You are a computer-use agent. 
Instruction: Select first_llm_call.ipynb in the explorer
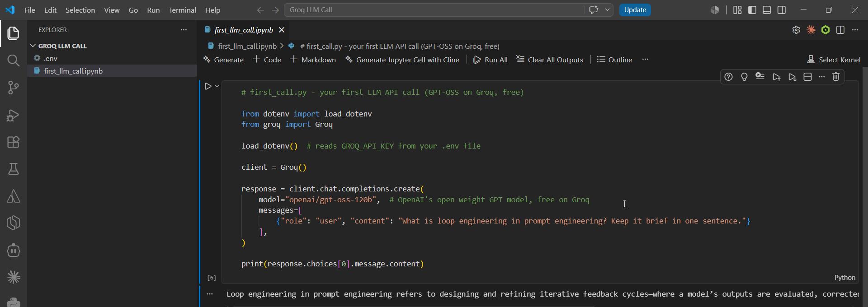112,71
